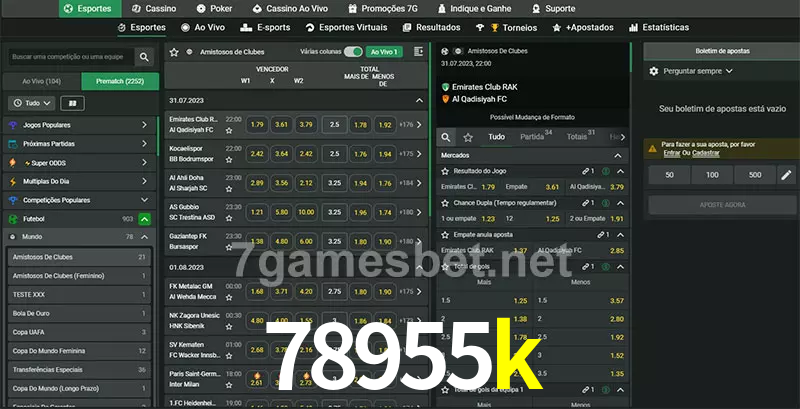Open the Tudo time filter dropdown

30,103
